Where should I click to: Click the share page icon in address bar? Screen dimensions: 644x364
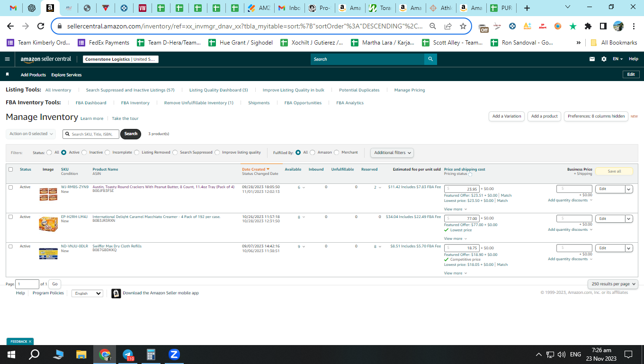448,26
